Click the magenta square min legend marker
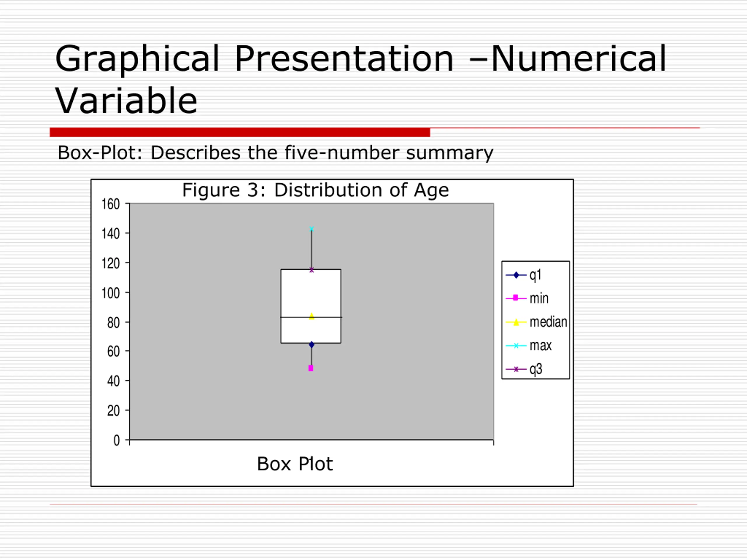747x560 pixels. 516,298
